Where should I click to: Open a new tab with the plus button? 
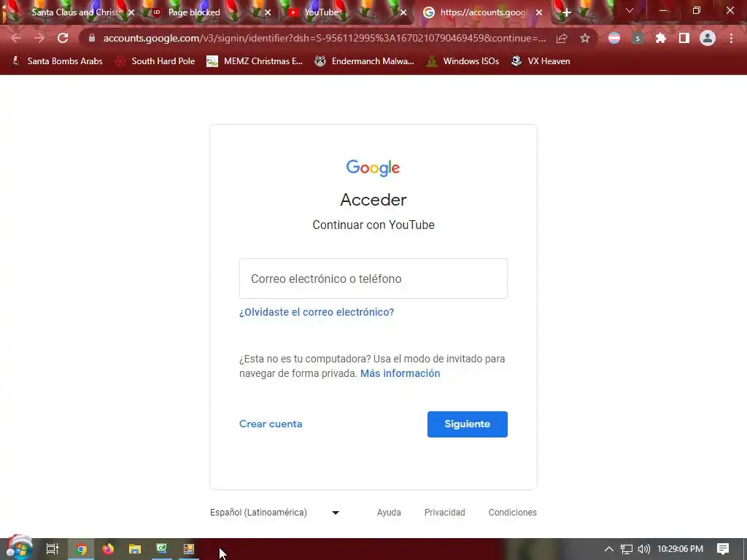click(x=566, y=12)
